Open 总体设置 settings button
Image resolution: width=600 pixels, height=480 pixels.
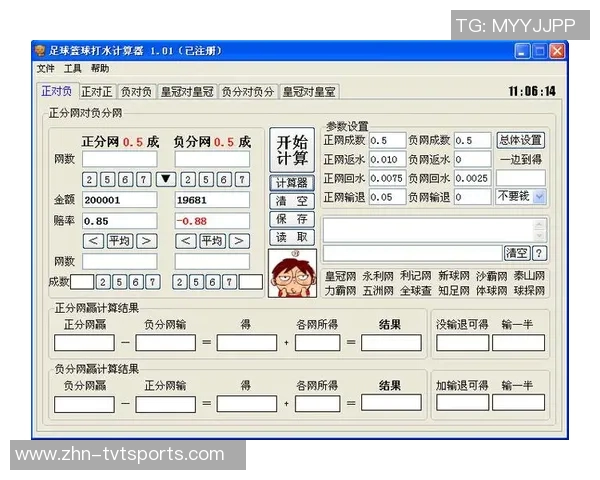(x=520, y=140)
